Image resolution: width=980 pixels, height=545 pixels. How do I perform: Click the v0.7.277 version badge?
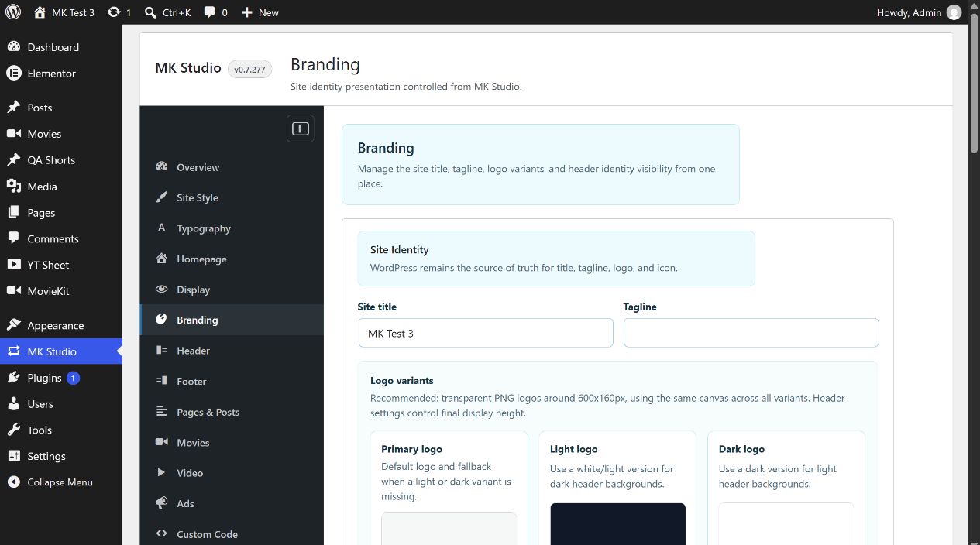coord(249,70)
